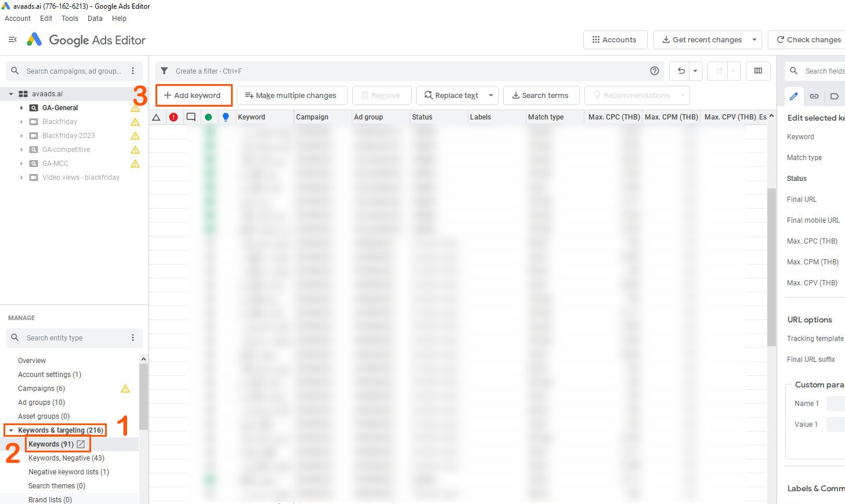Viewport: 845px width, 504px height.
Task: Sort by Campaign column header
Action: 322,117
